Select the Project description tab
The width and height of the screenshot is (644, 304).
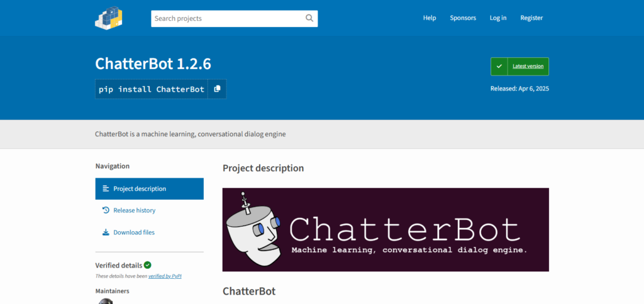[150, 188]
